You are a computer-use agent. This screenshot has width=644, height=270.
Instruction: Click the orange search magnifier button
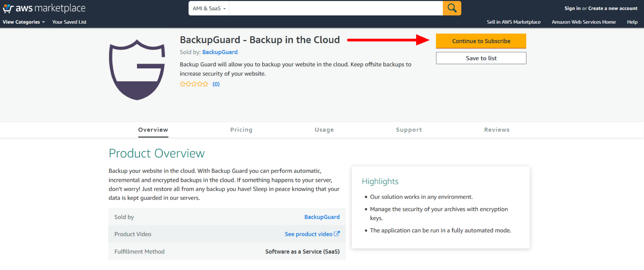pos(452,8)
